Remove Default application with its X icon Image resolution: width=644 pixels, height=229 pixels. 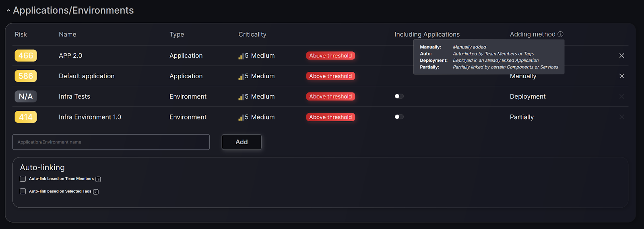(621, 76)
